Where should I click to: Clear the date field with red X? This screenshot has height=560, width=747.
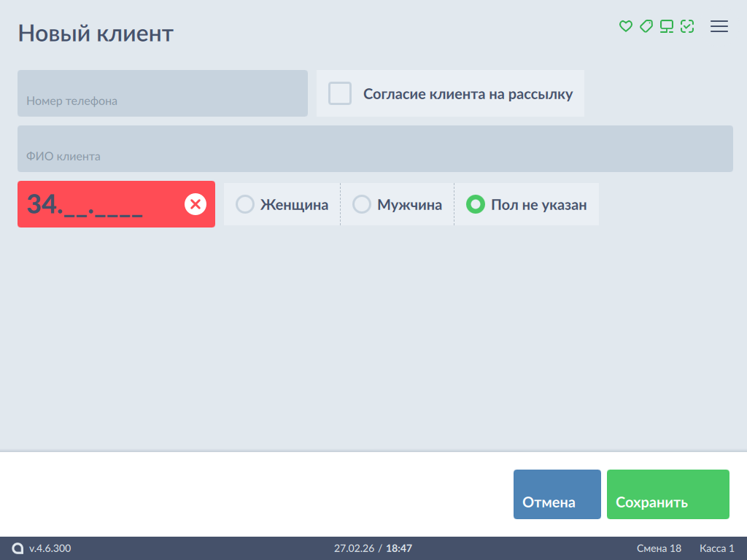195,204
